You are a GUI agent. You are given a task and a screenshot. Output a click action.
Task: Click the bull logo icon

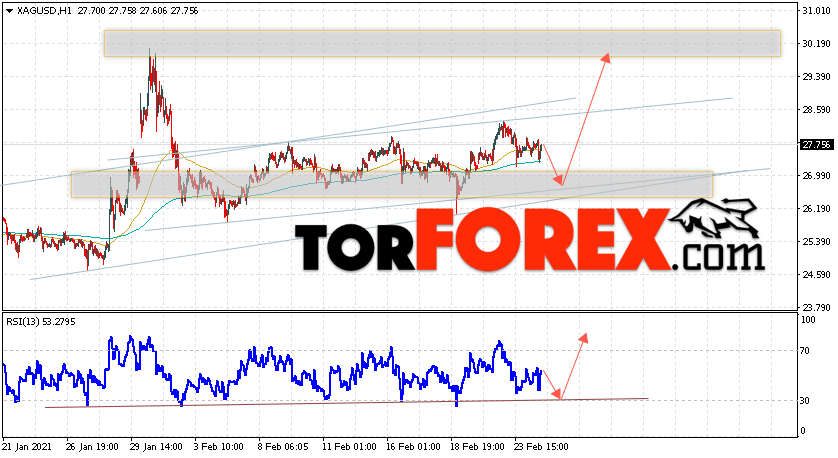pyautogui.click(x=715, y=218)
